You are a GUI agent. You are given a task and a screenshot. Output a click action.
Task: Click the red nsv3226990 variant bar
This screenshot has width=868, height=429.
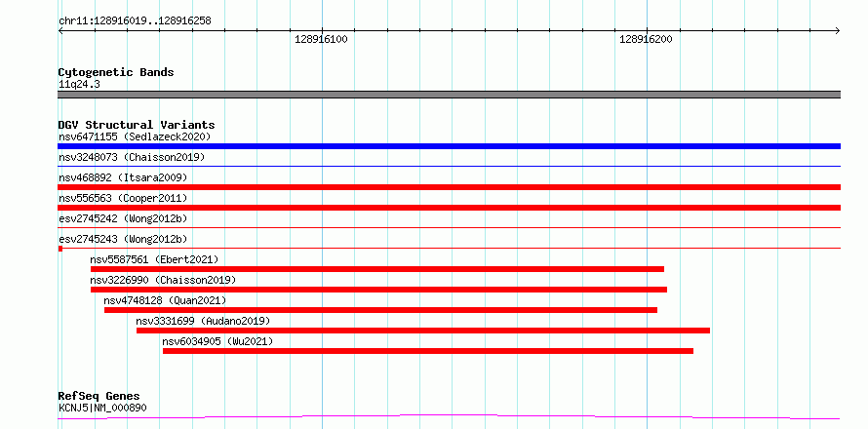378,290
